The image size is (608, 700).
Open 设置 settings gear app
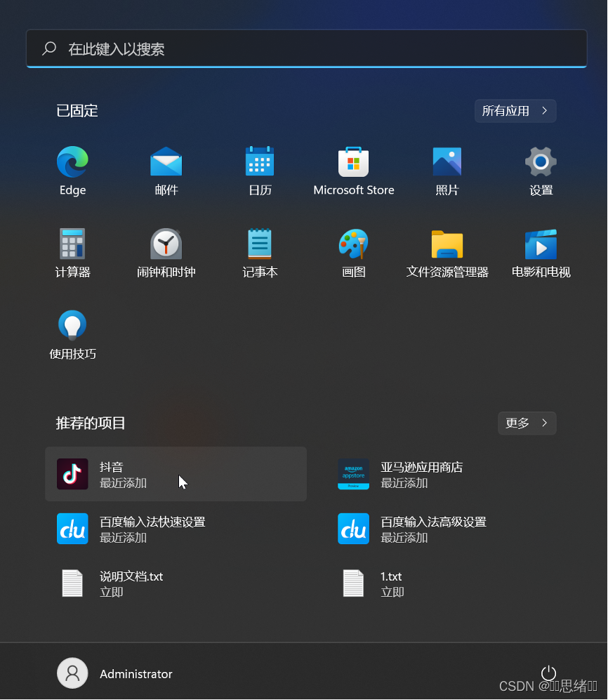[541, 171]
